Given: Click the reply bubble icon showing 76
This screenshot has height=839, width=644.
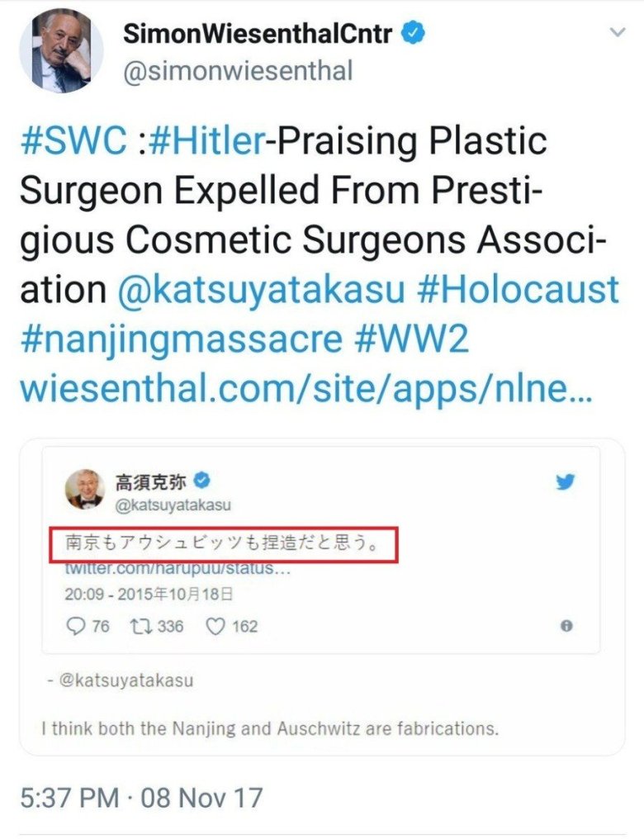Looking at the screenshot, I should [75, 626].
